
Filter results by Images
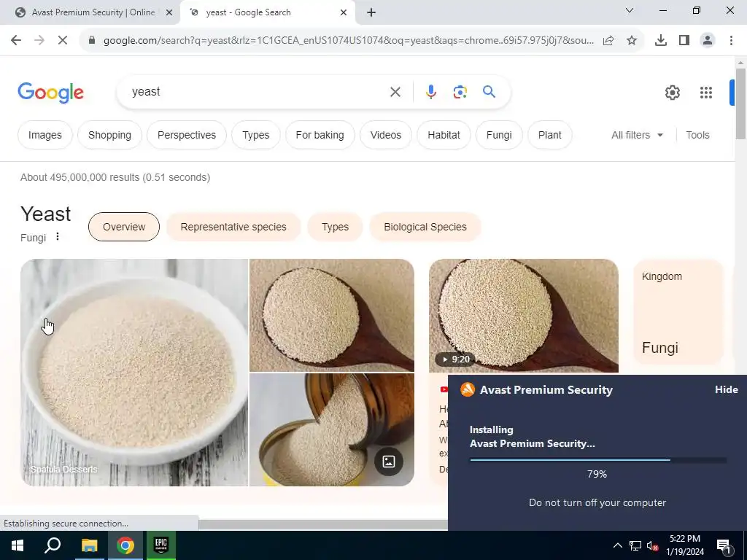(x=44, y=135)
